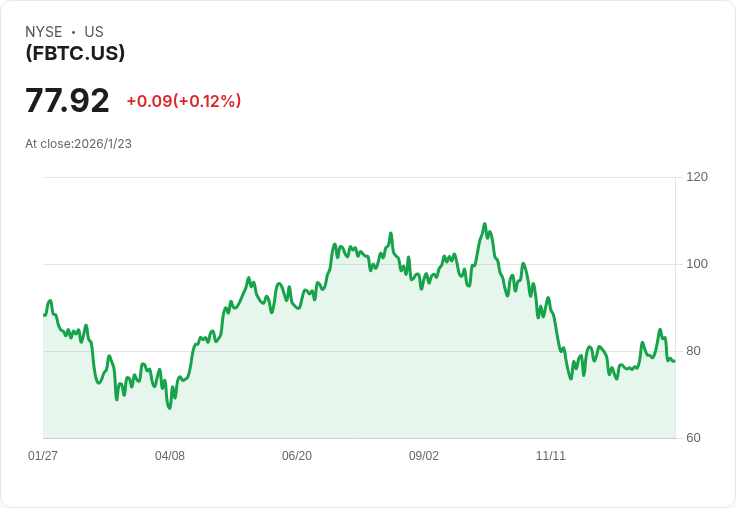Click the FBTC.US ticker symbol title
736x508 pixels.
(x=75, y=54)
